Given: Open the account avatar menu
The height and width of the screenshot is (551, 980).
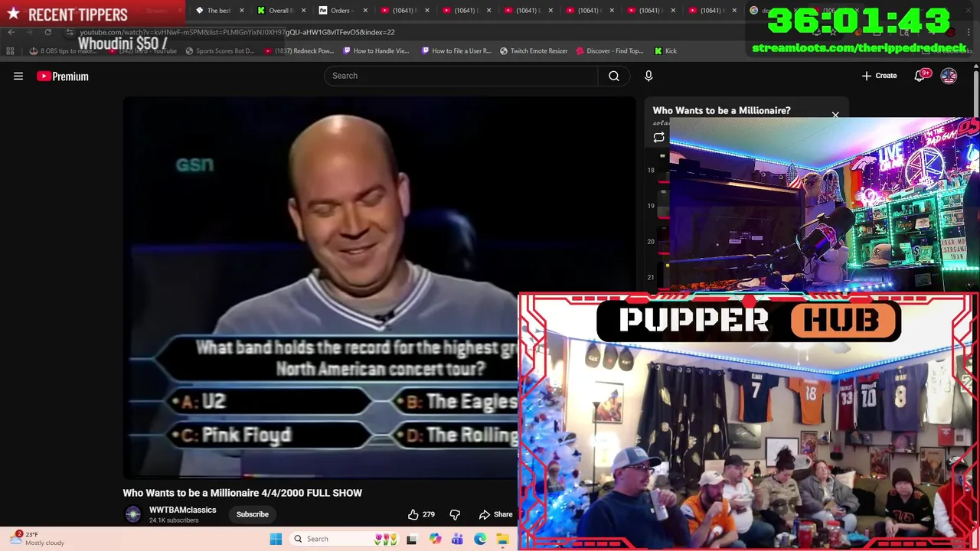Looking at the screenshot, I should [x=949, y=76].
